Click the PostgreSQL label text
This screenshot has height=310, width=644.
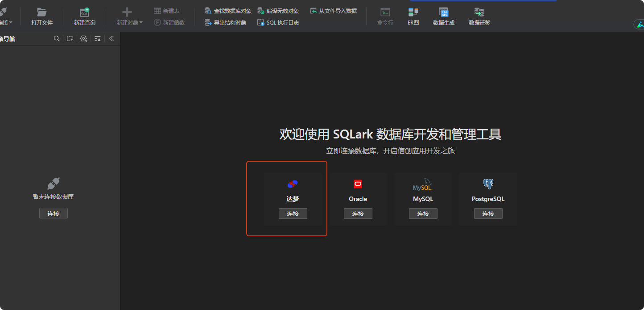tap(488, 199)
